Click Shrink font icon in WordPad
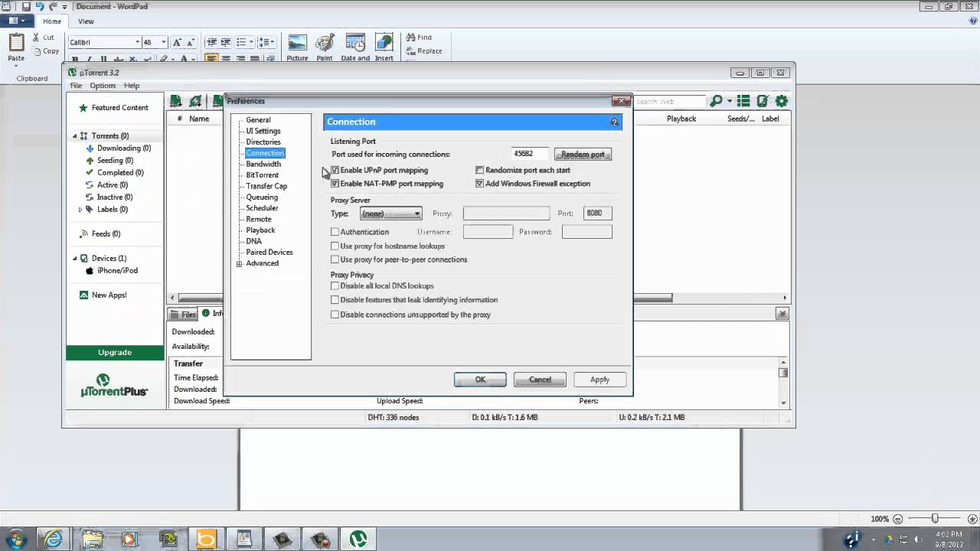Screen dimensions: 980x551 tap(190, 42)
